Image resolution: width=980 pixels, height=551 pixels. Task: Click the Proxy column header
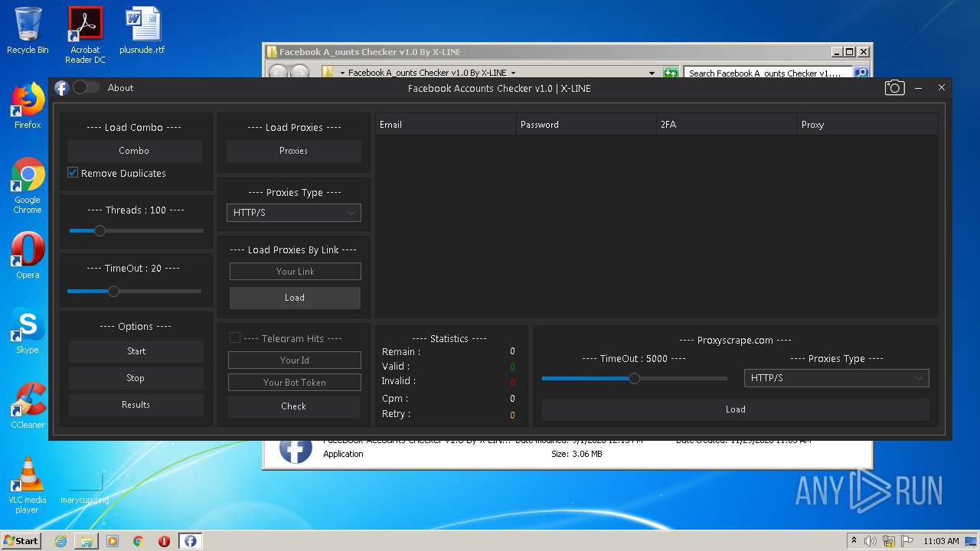tap(868, 124)
